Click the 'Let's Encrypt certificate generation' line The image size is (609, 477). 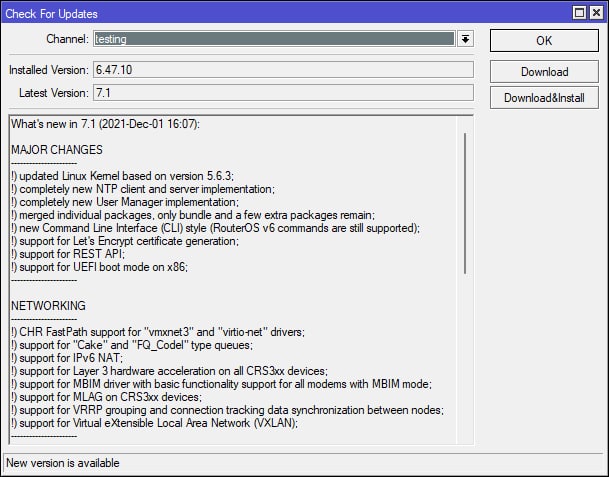[x=125, y=241]
